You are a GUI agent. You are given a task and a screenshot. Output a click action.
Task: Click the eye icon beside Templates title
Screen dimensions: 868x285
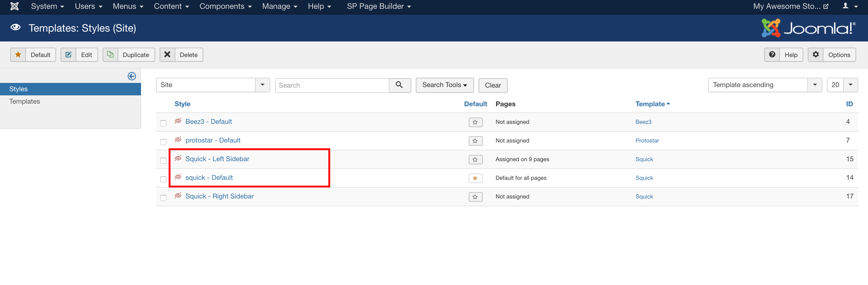16,27
